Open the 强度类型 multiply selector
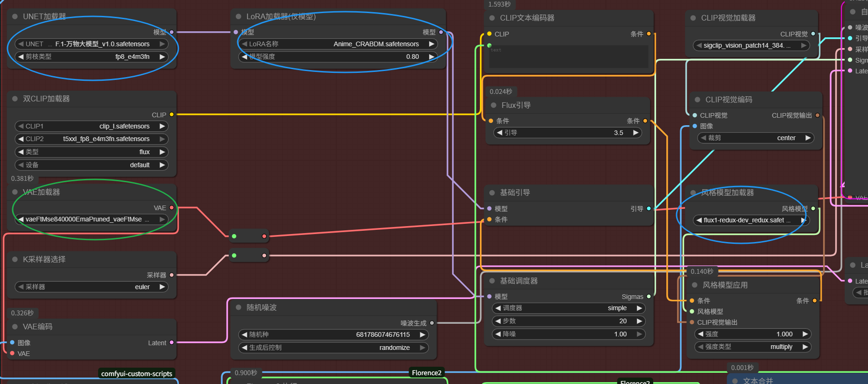Viewport: 868px width, 384px height. click(752, 347)
